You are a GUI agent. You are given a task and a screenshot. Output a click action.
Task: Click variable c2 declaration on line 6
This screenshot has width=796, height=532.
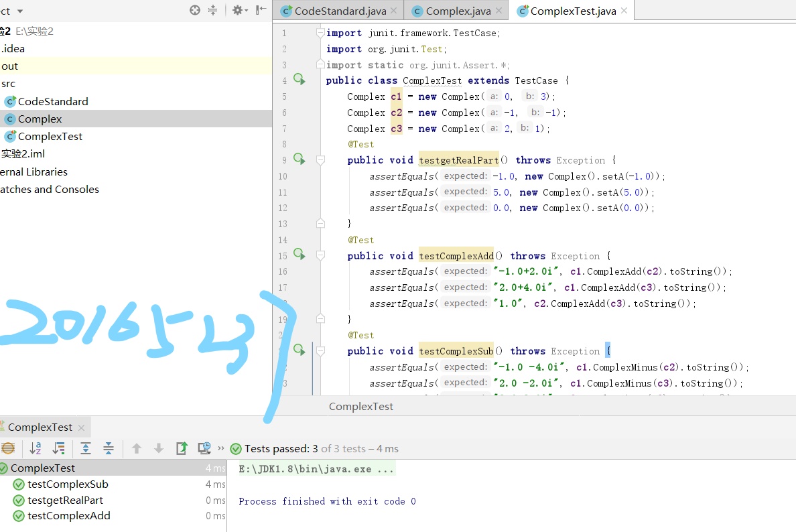pos(397,113)
